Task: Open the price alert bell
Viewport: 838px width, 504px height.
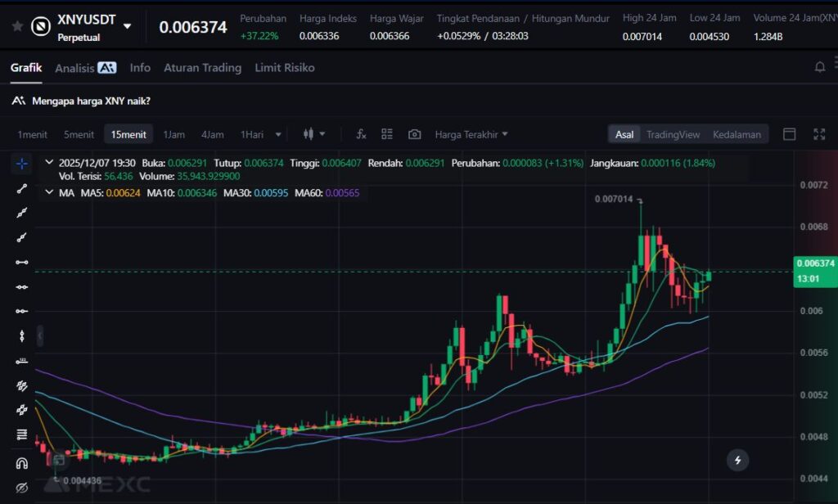Action: pyautogui.click(x=819, y=68)
